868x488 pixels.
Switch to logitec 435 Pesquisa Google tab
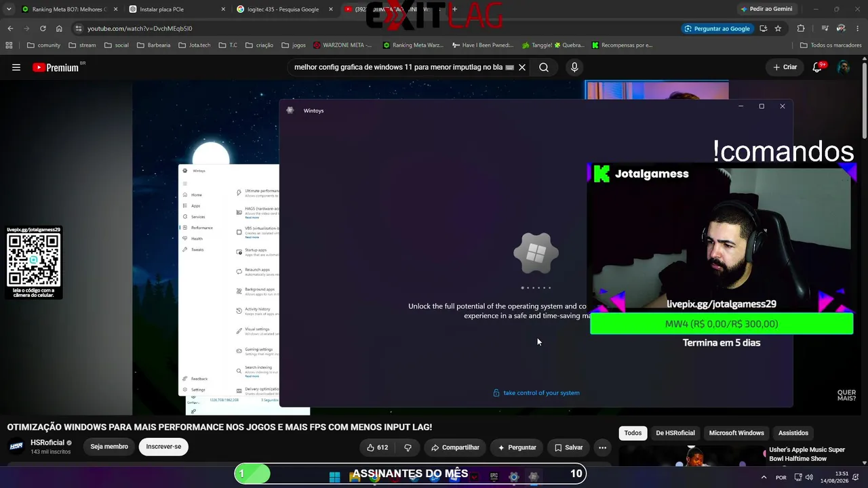[285, 9]
